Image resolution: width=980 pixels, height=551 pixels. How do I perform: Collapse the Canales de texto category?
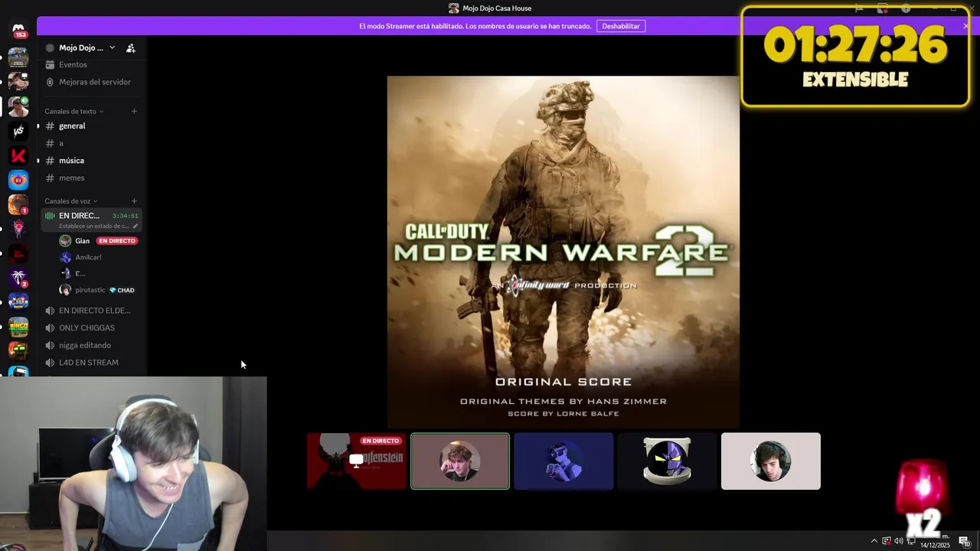[74, 112]
